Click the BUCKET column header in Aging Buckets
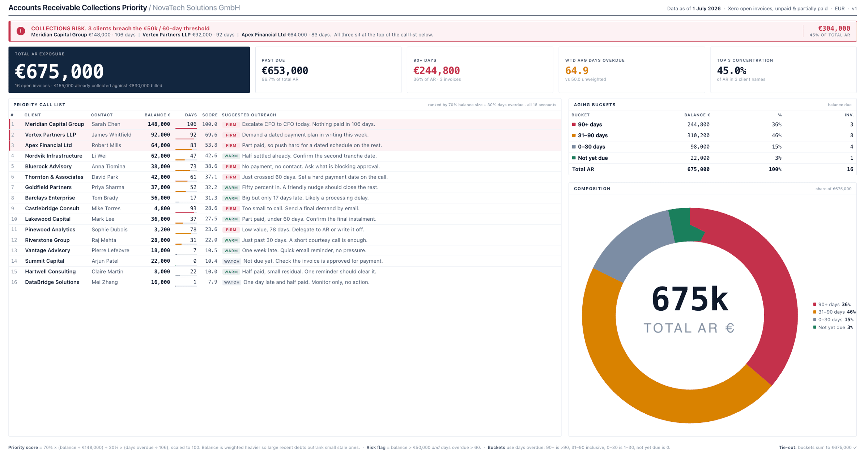The image size is (868, 456). pos(580,115)
